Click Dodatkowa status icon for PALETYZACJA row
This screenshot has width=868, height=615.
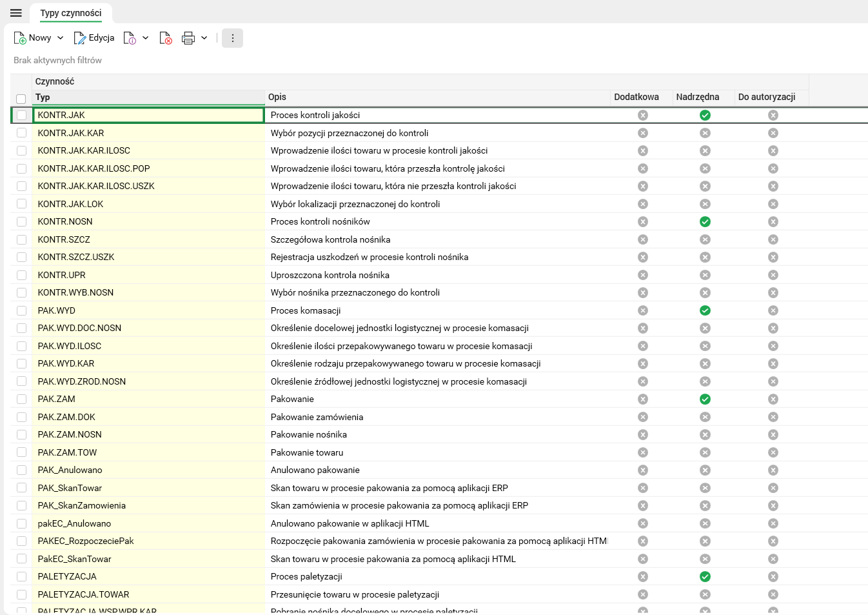pyautogui.click(x=642, y=576)
